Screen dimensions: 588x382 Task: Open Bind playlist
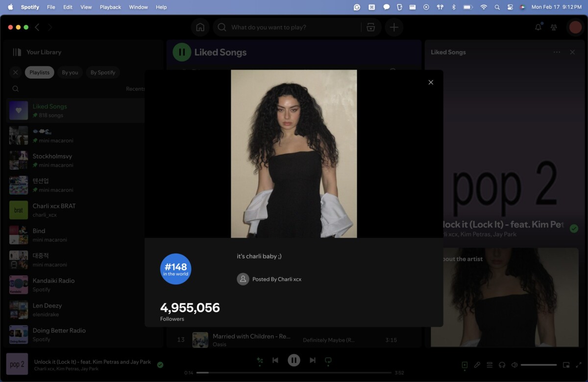pos(76,235)
